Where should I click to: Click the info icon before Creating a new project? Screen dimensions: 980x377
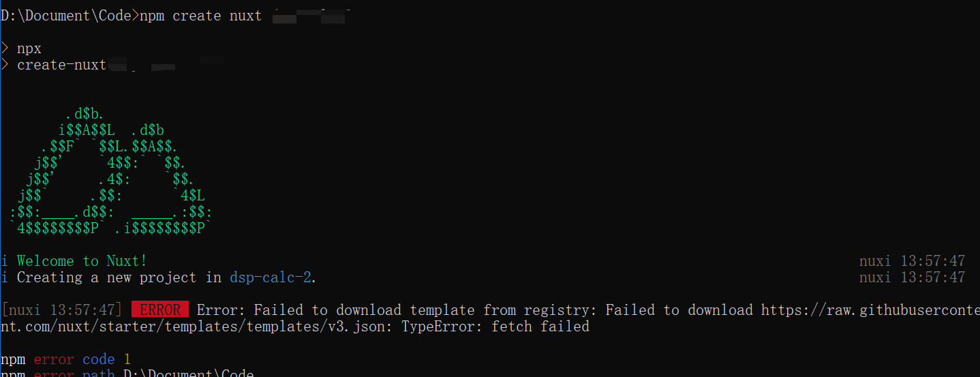point(5,277)
